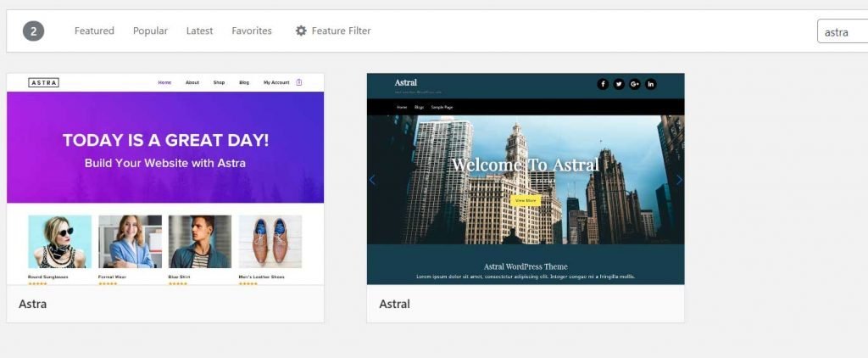Switch to the Popular themes tab

pos(150,31)
